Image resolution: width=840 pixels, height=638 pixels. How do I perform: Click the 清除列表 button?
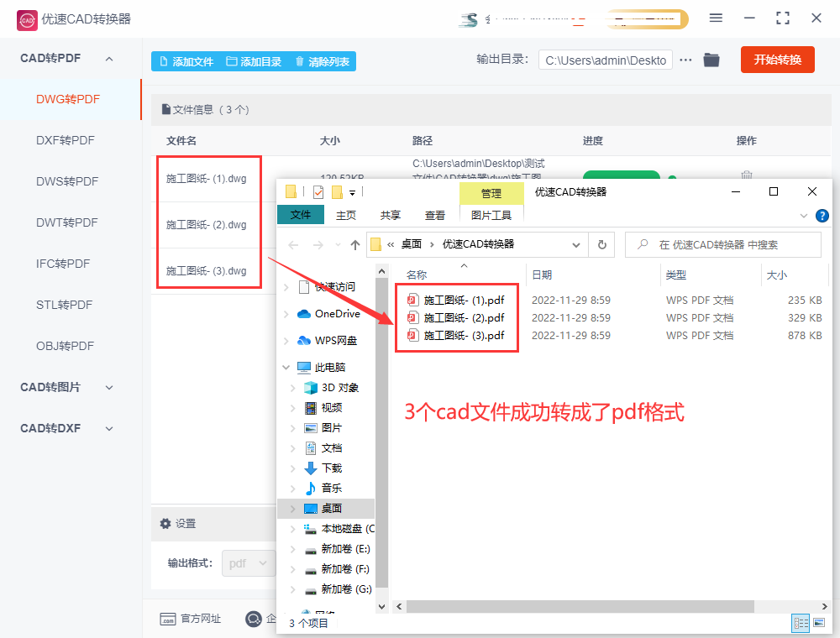322,61
